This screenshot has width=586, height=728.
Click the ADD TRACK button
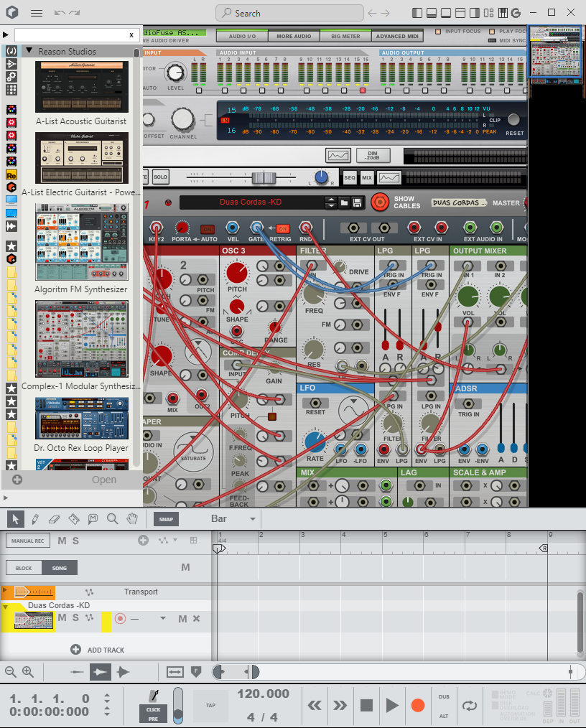pos(98,650)
